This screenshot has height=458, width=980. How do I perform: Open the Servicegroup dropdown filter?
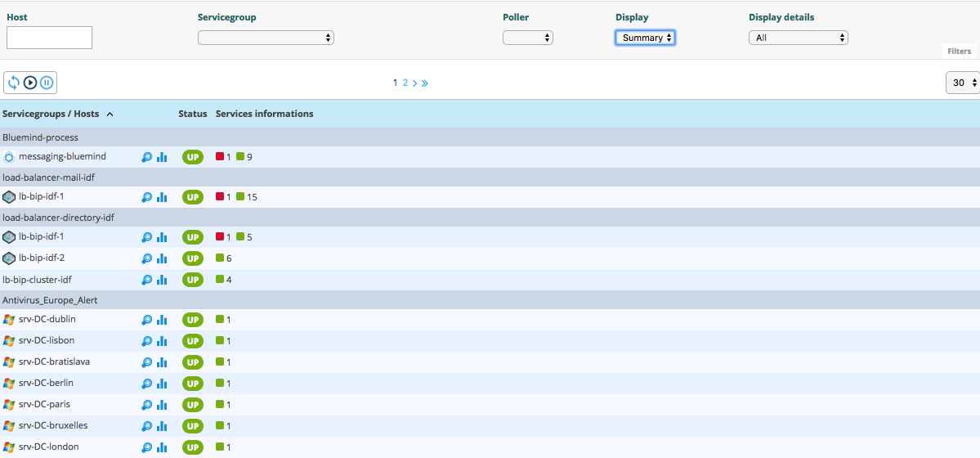266,38
